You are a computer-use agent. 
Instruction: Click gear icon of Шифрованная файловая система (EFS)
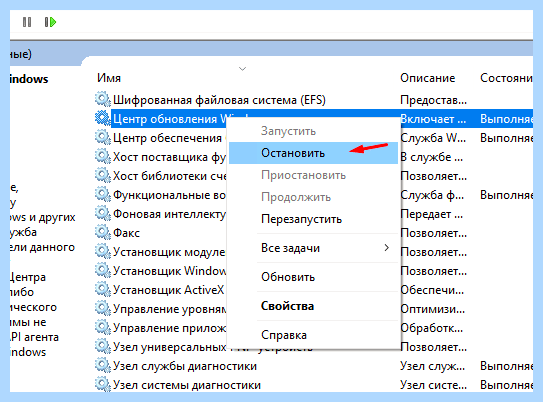point(103,99)
